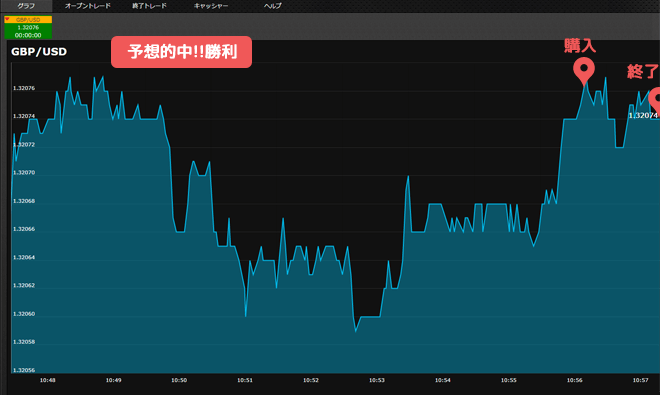The height and width of the screenshot is (395, 660).
Task: Select the キャッシャー tab
Action: (211, 6)
